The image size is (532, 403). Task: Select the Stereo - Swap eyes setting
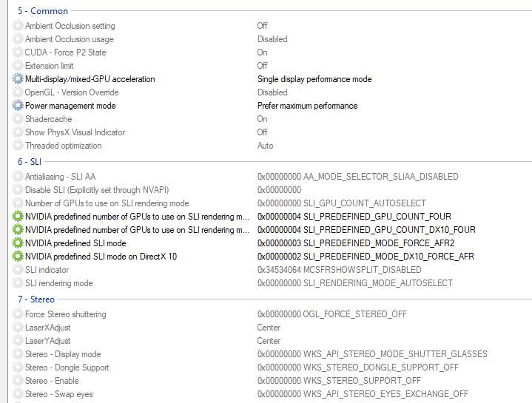click(58, 394)
